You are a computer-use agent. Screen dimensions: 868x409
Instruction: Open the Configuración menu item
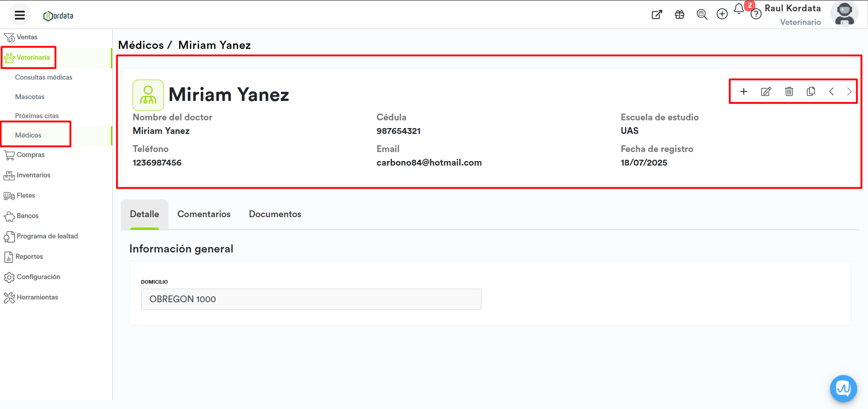(x=38, y=277)
